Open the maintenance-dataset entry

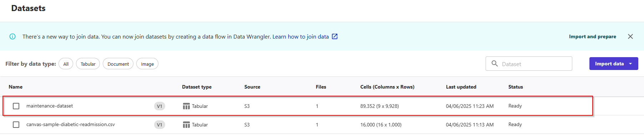point(50,106)
